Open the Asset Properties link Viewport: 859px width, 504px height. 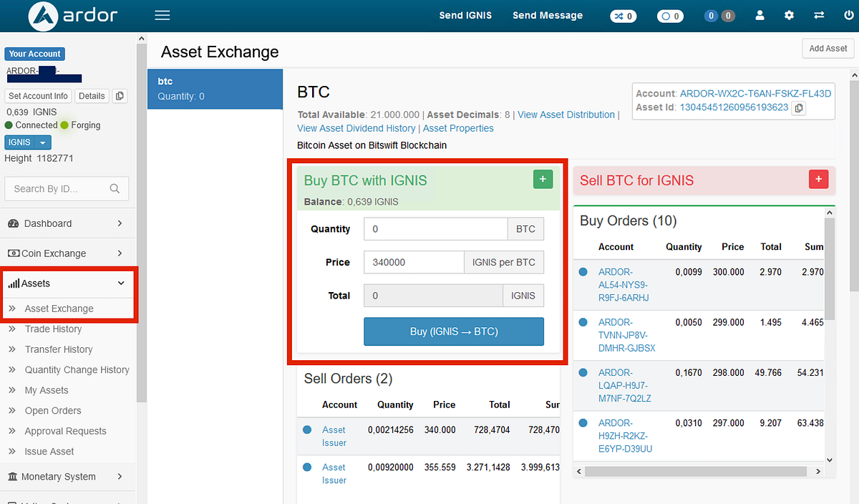click(458, 128)
